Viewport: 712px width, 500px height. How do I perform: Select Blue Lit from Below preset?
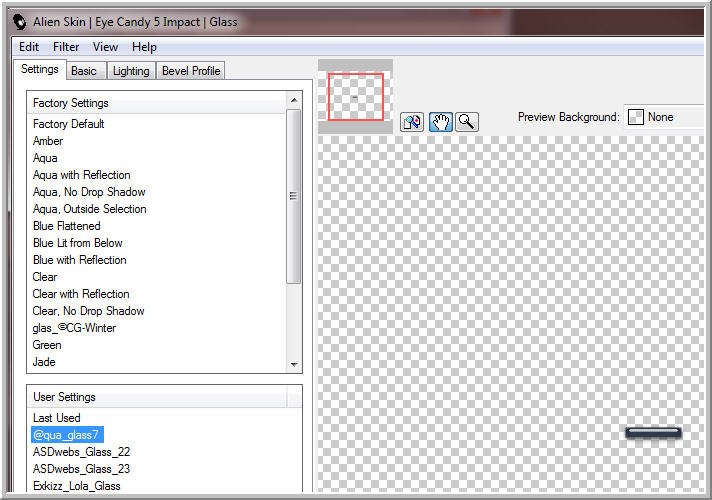coord(78,243)
